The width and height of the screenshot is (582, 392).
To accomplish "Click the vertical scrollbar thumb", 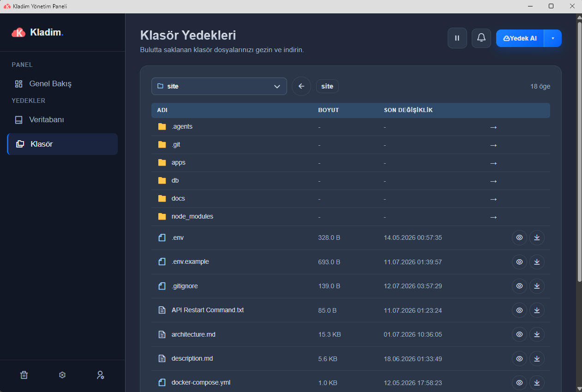I will point(579,152).
